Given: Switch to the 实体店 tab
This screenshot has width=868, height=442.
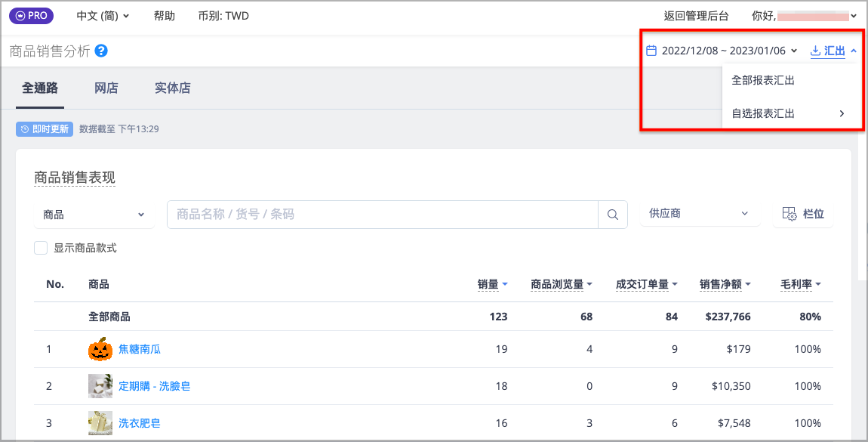Looking at the screenshot, I should [172, 88].
